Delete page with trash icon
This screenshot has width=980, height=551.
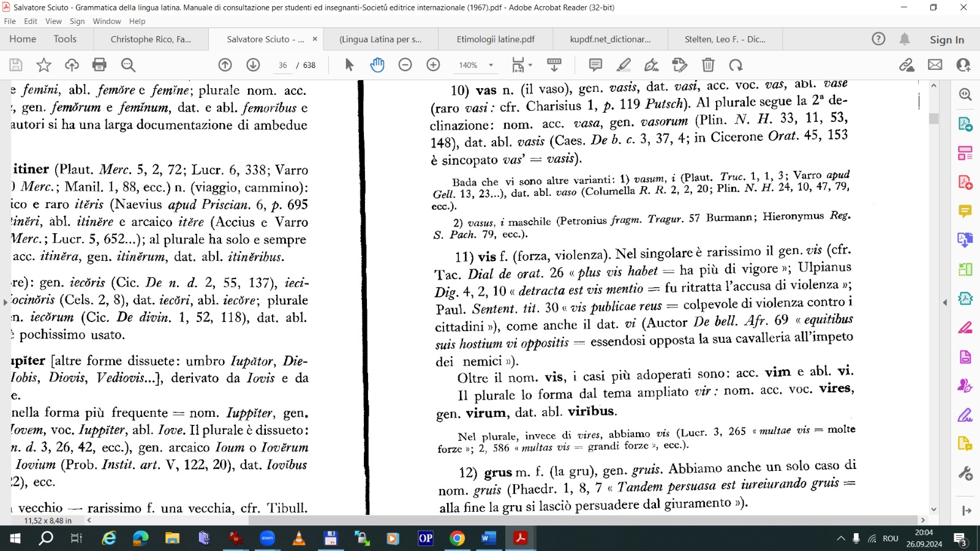tap(708, 65)
